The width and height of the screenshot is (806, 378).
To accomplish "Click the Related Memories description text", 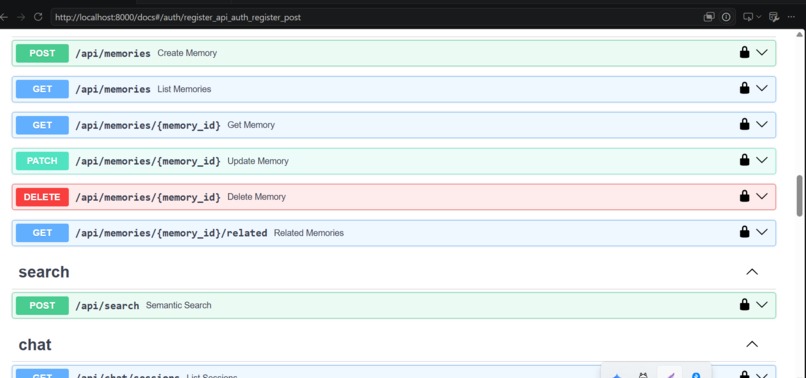I will (309, 233).
